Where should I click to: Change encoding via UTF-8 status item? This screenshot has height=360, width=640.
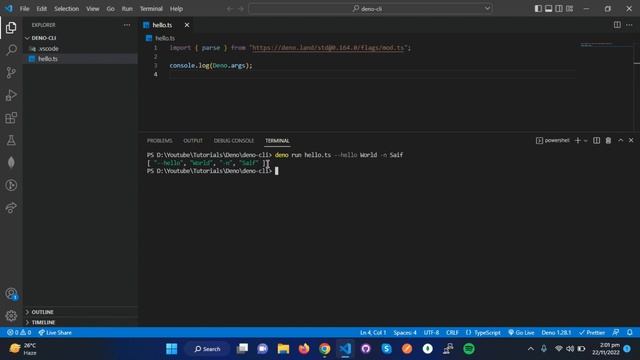click(431, 333)
